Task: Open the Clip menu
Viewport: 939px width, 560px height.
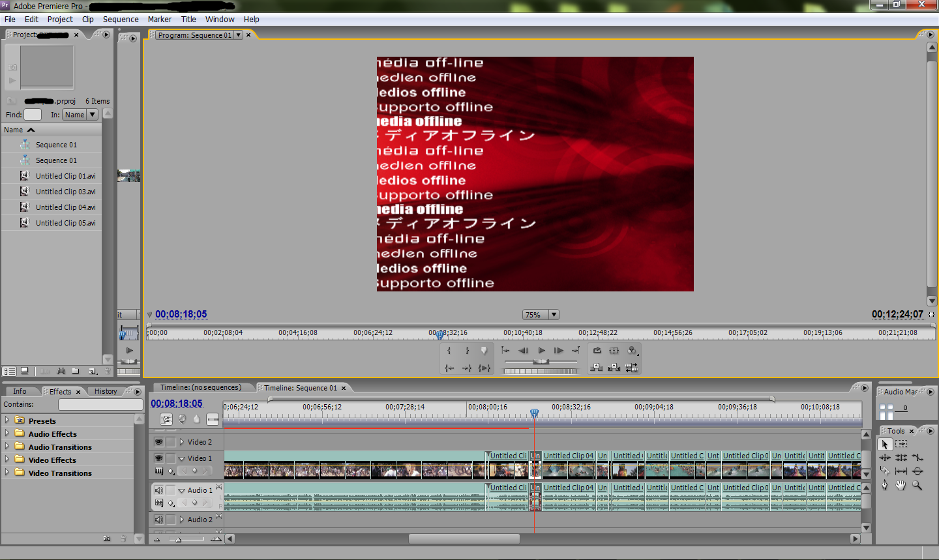Action: (x=88, y=20)
